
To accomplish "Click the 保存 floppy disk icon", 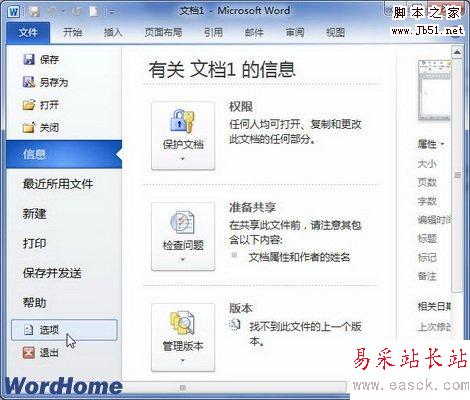I will (x=29, y=59).
